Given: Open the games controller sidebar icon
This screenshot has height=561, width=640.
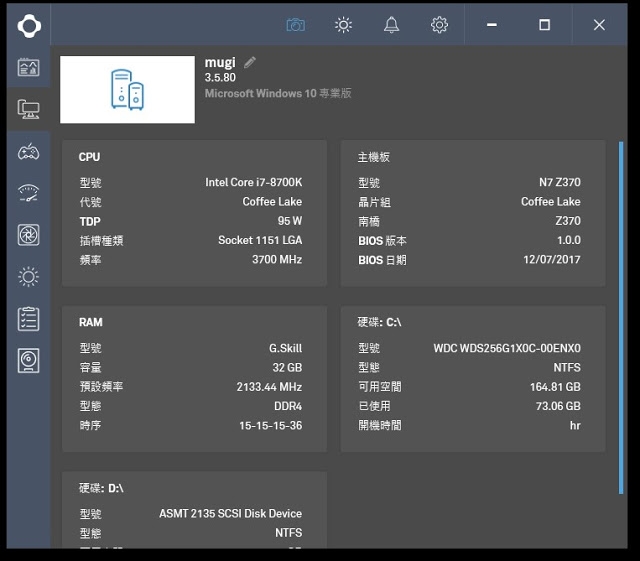Looking at the screenshot, I should [x=29, y=152].
